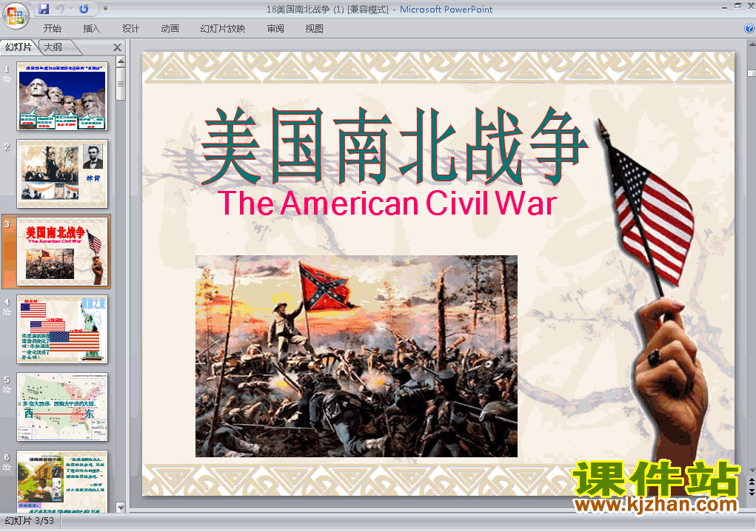Click main slide area scrollbar down arrow
The width and height of the screenshot is (756, 532).
pos(752,471)
